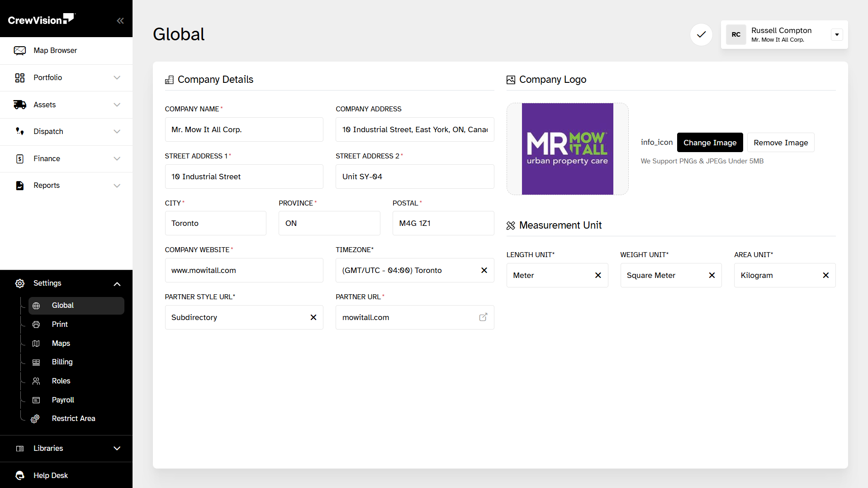This screenshot has width=868, height=488.
Task: Open the Timezone dropdown
Action: pos(415,270)
